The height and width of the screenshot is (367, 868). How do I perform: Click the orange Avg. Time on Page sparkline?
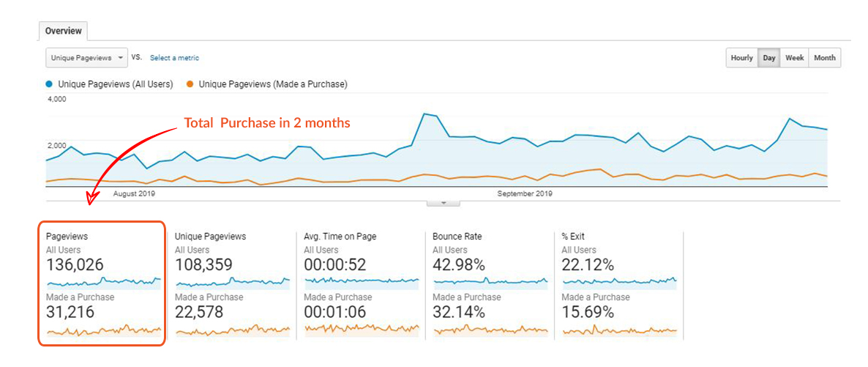[362, 330]
